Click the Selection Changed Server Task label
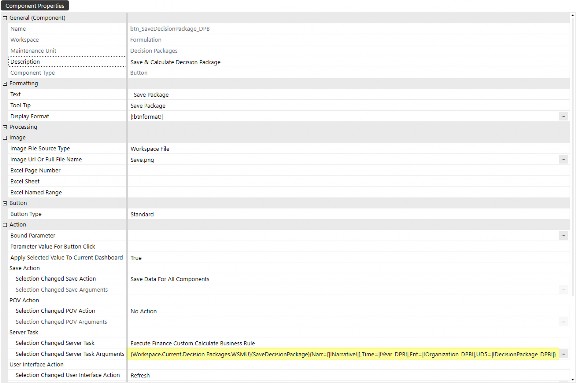Viewport: 576px width, 383px height. pyautogui.click(x=55, y=343)
